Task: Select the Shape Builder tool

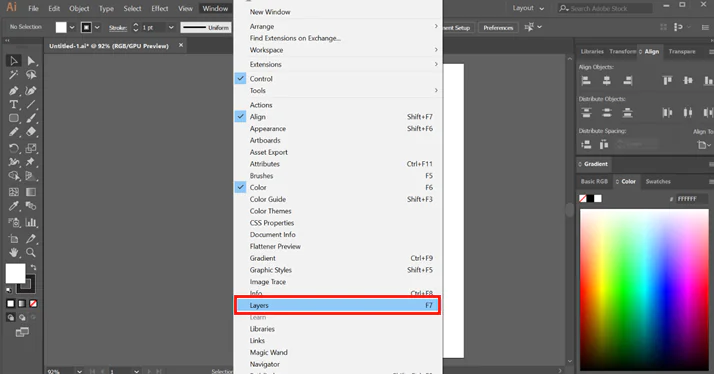Action: pos(14,176)
